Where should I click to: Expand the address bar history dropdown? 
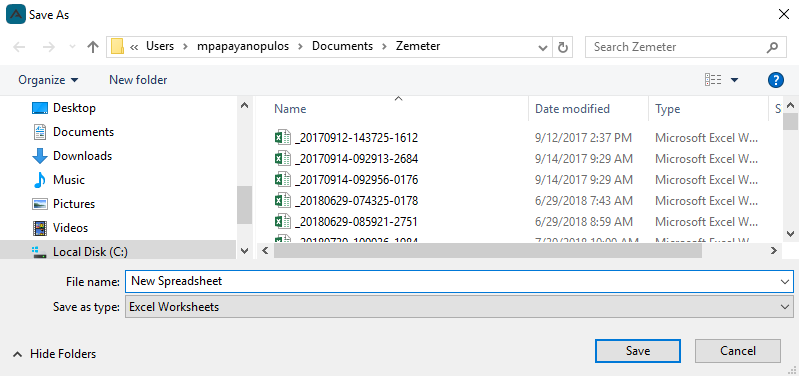click(543, 47)
